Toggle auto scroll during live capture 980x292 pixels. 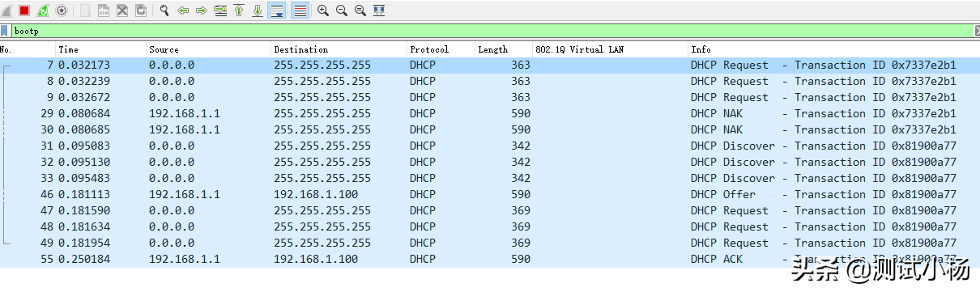277,11
